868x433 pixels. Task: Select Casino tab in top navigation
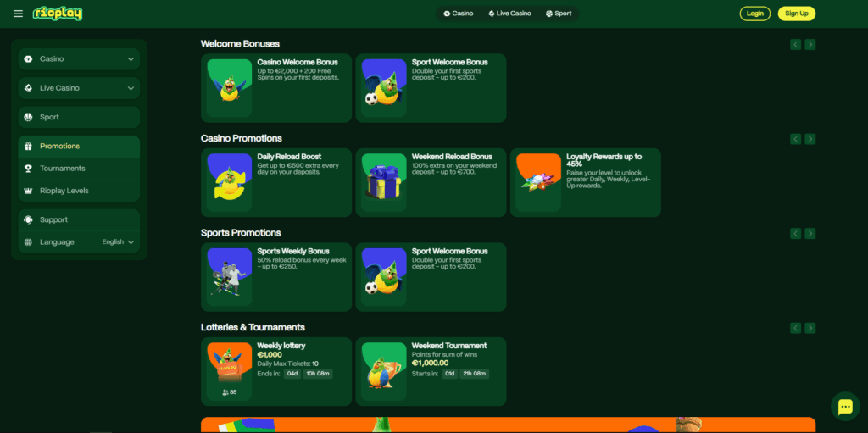pos(459,14)
